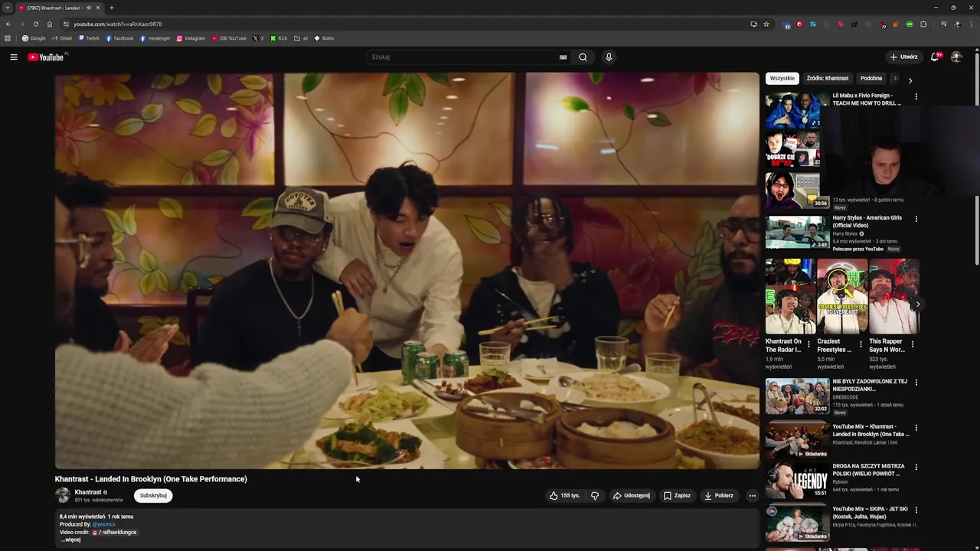Open Lil Mabu TEACH ME HOW TO DRILL thumbnail

792,111
